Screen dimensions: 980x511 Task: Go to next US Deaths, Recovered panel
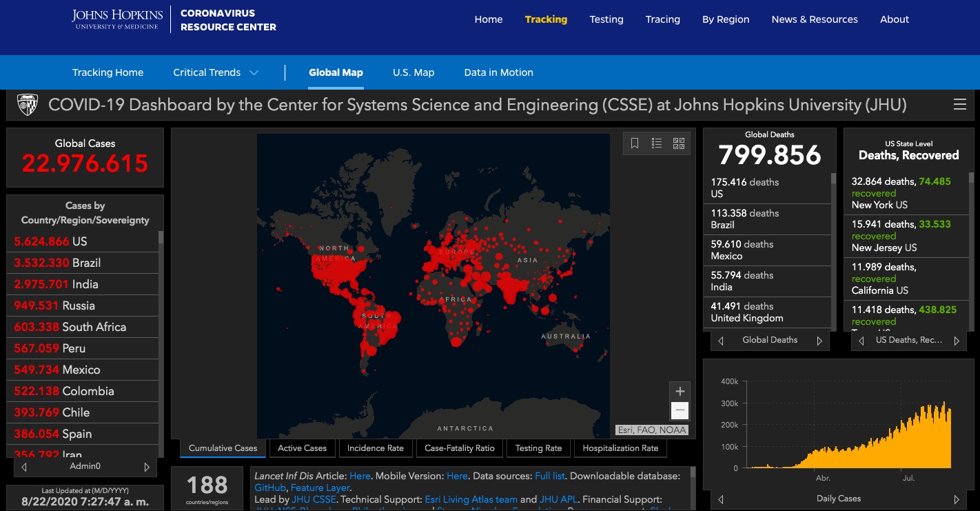957,341
